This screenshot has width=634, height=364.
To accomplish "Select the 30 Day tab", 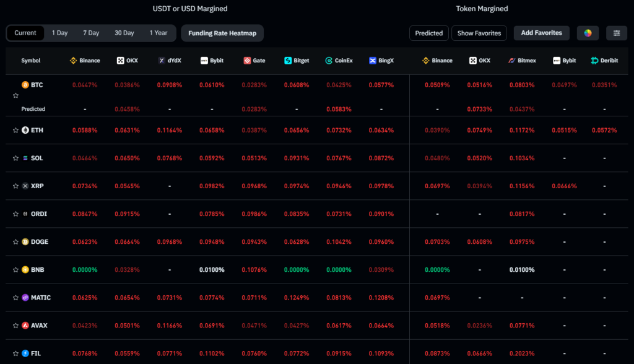I will point(124,33).
